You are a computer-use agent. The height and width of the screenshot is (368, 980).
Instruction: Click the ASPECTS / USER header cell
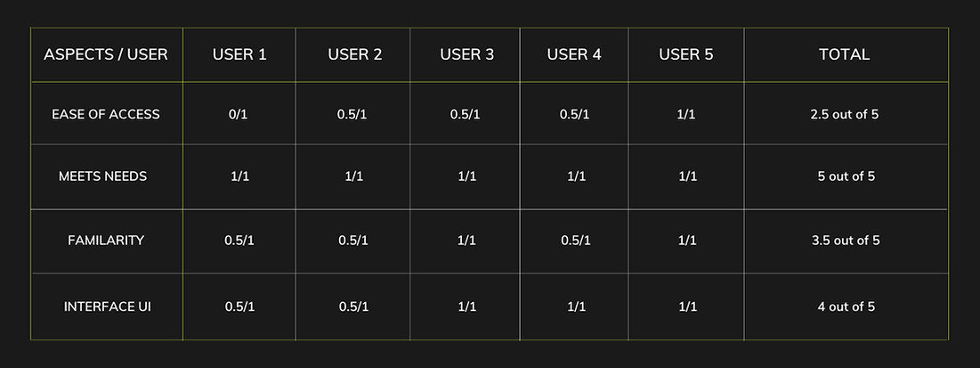106,54
